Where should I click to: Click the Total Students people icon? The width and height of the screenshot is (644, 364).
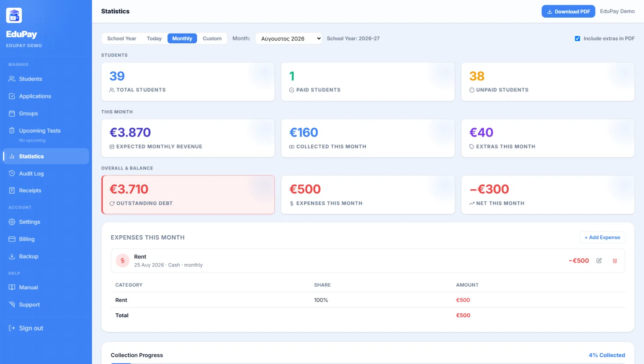112,90
